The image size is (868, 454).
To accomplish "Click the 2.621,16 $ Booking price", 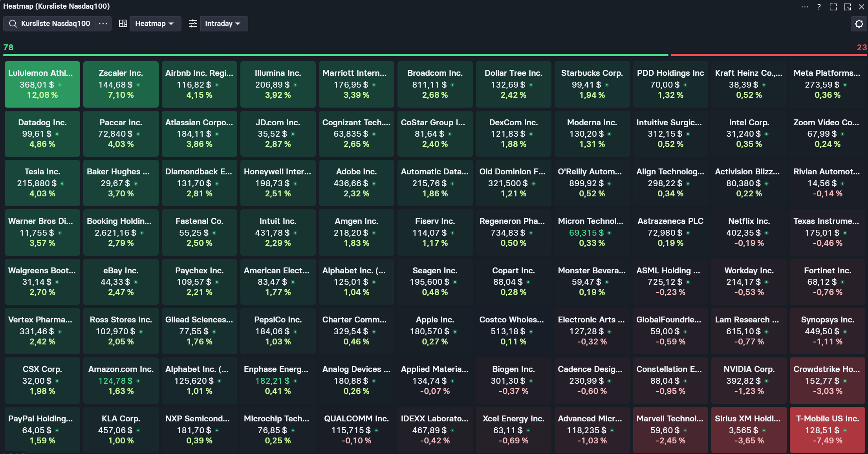I will click(x=115, y=233).
